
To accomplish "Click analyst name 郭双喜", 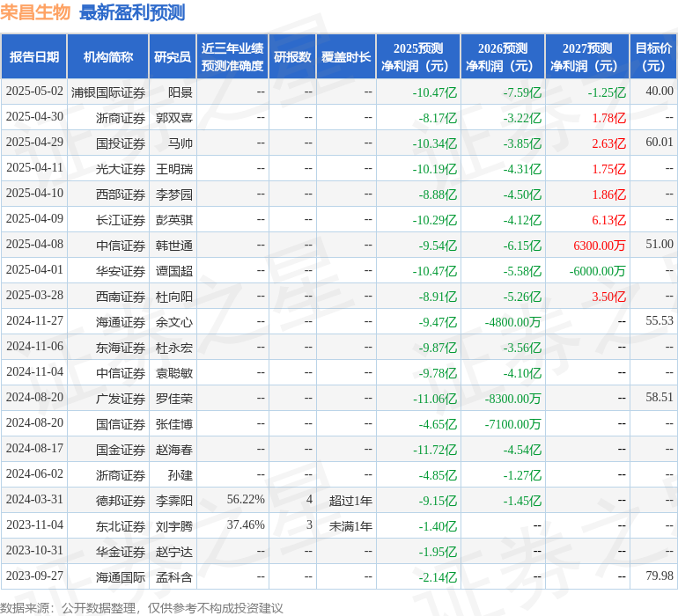I will click(173, 118).
